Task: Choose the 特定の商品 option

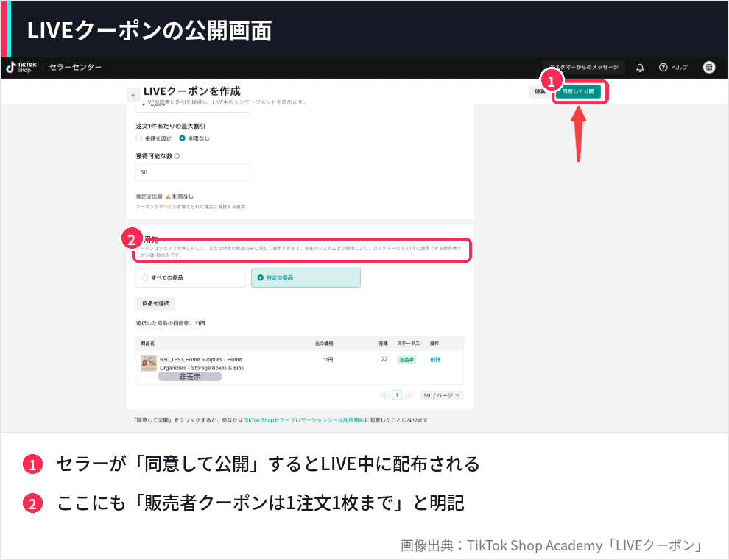Action: (x=306, y=277)
